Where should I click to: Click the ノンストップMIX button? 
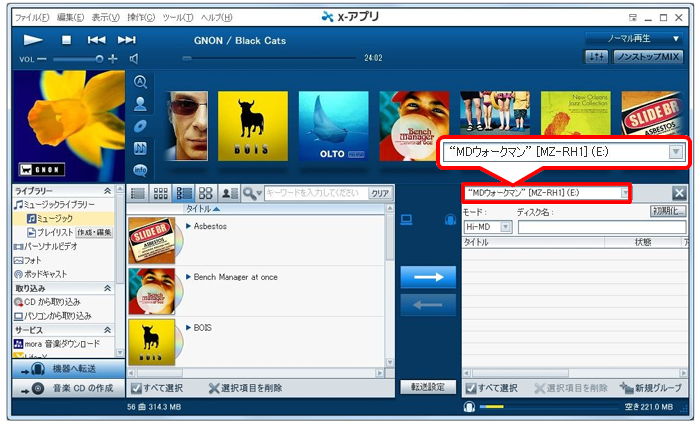click(648, 58)
